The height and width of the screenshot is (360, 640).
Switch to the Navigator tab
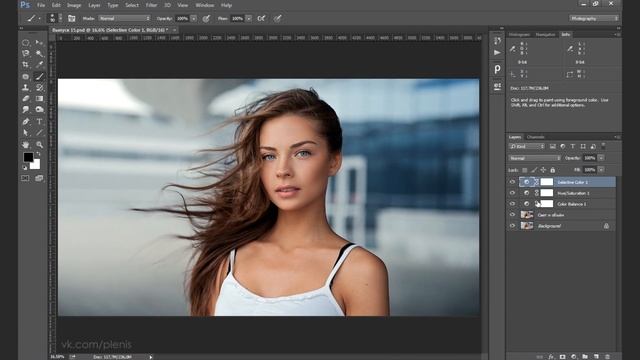pos(545,35)
